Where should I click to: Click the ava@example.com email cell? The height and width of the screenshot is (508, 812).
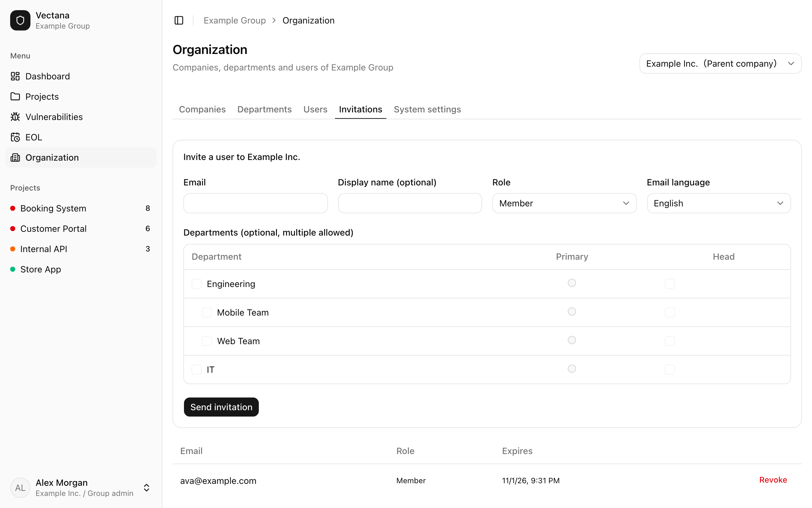[218, 480]
